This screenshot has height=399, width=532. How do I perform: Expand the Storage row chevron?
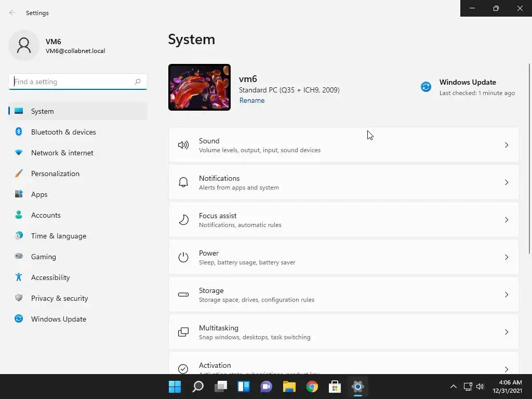(x=506, y=295)
